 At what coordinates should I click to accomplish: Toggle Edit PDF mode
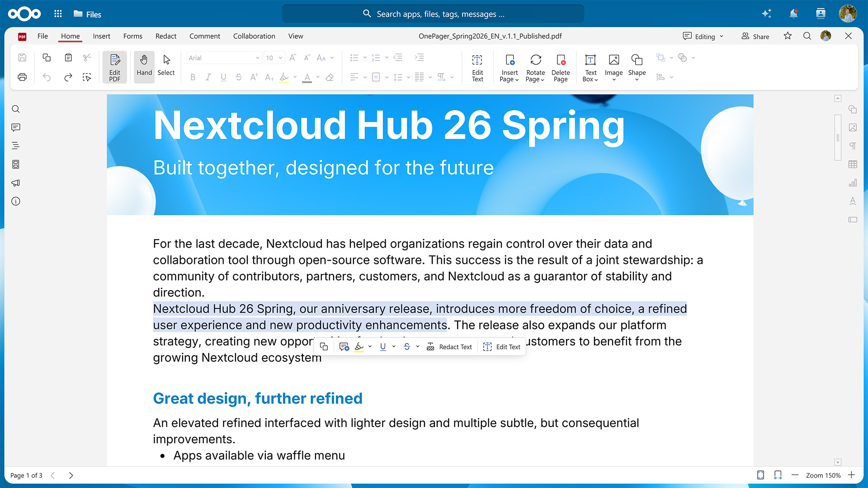coord(115,68)
